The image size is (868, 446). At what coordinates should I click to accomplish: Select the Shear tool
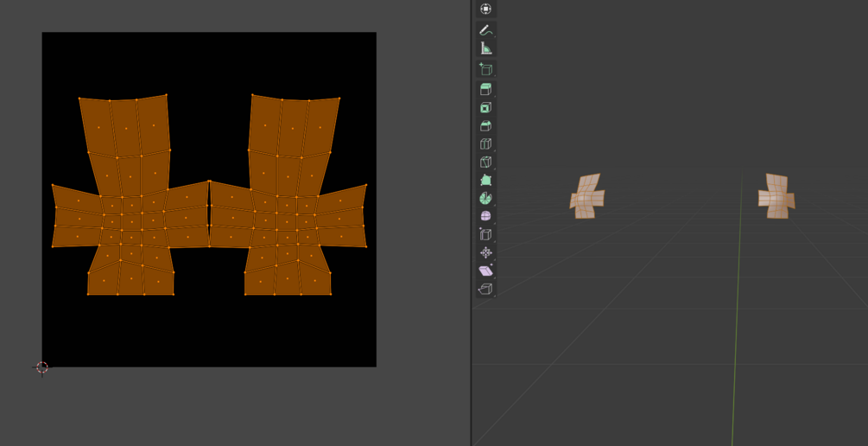pyautogui.click(x=485, y=271)
